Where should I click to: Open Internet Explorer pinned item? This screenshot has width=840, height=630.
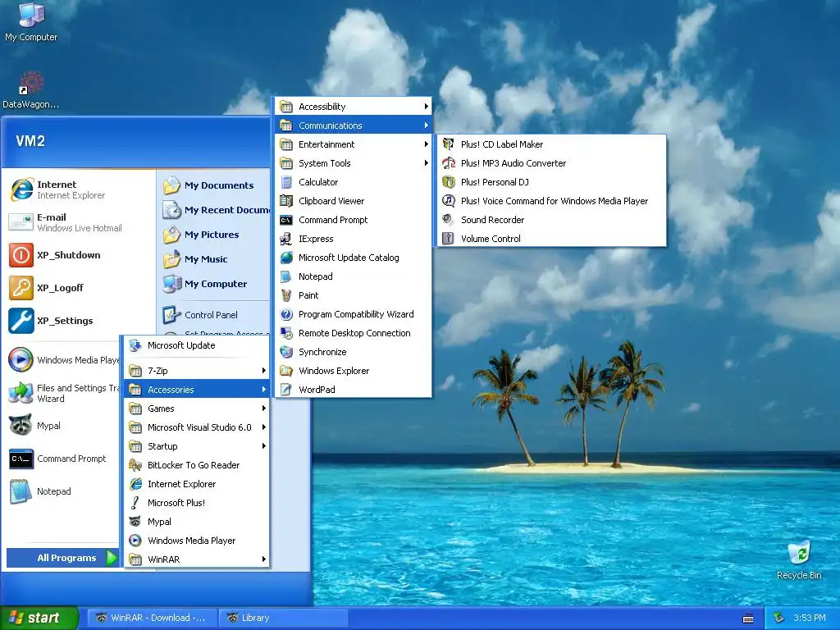point(79,189)
